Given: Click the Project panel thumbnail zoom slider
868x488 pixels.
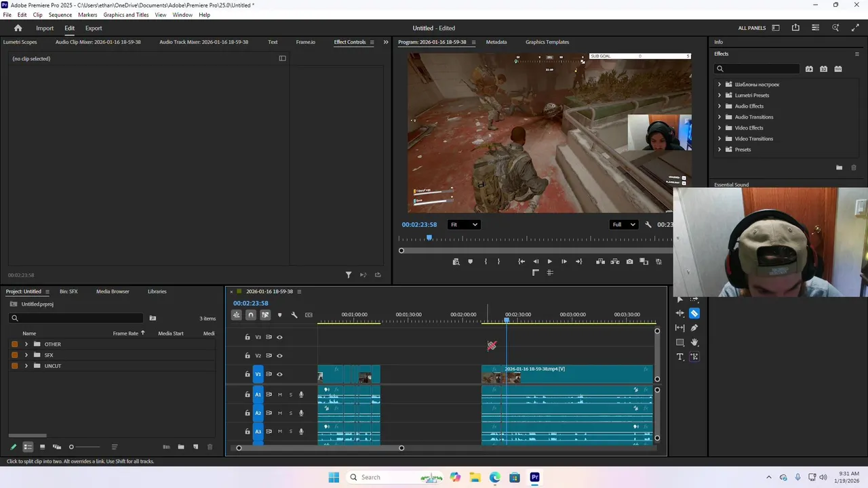Looking at the screenshot, I should click(x=71, y=447).
